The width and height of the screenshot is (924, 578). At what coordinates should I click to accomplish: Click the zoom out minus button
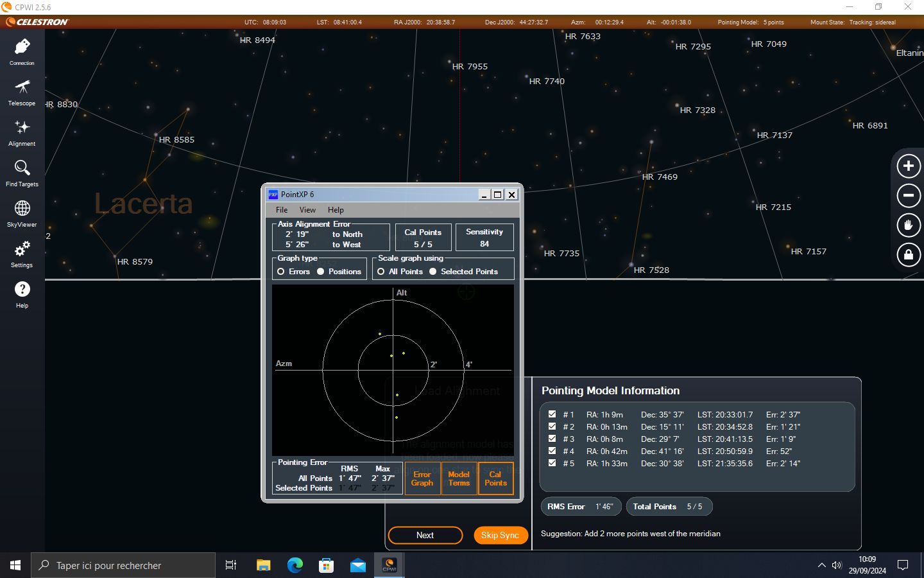(x=908, y=196)
